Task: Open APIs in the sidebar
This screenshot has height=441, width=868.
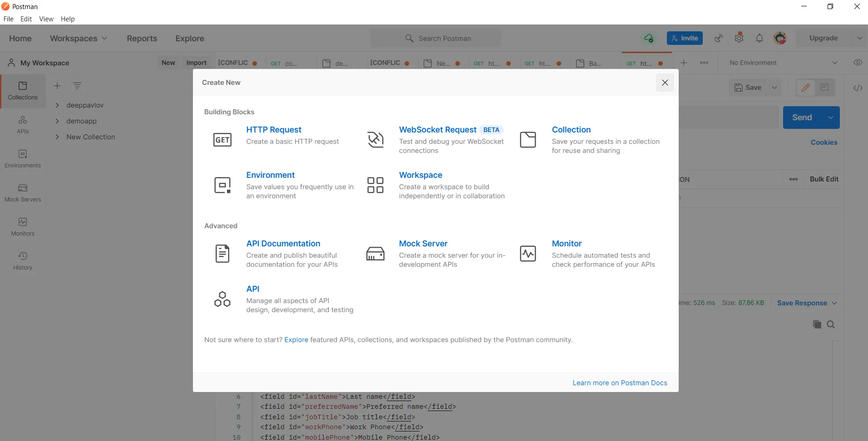Action: tap(23, 125)
